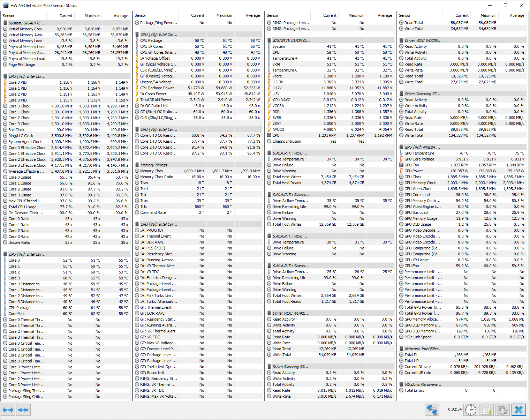Screen dimensions: 530x420
Task: Click icon beside Memory Timings header
Action: pos(137,165)
